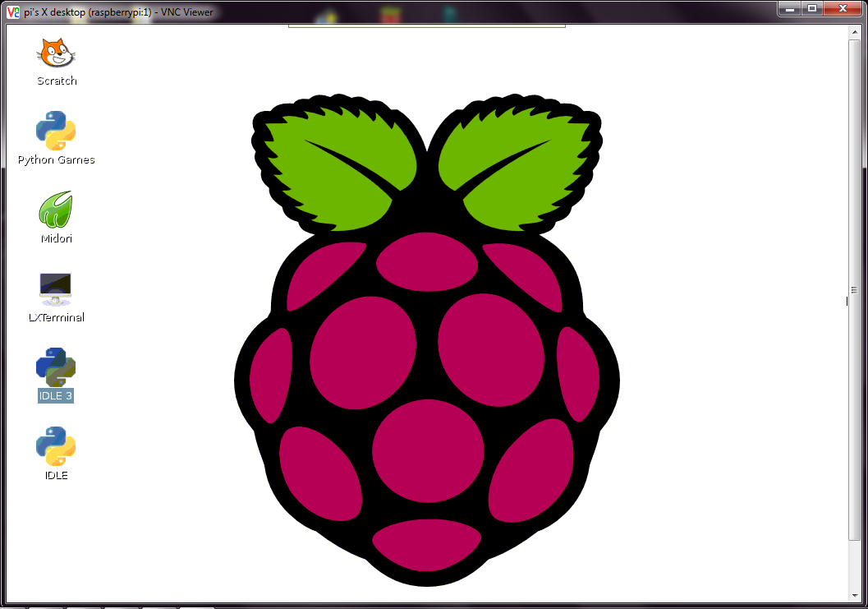This screenshot has height=609, width=868.
Task: Launch Python Games desktop icon
Action: 56,130
